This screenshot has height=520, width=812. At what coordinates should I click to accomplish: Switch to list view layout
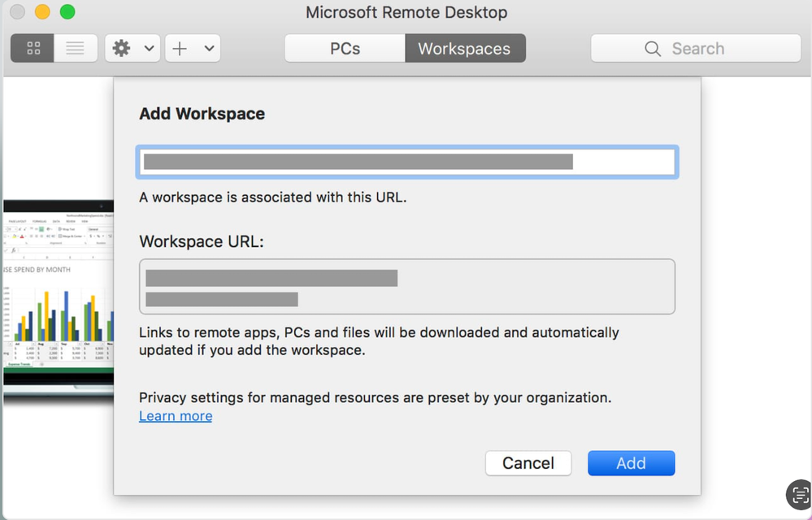click(76, 48)
